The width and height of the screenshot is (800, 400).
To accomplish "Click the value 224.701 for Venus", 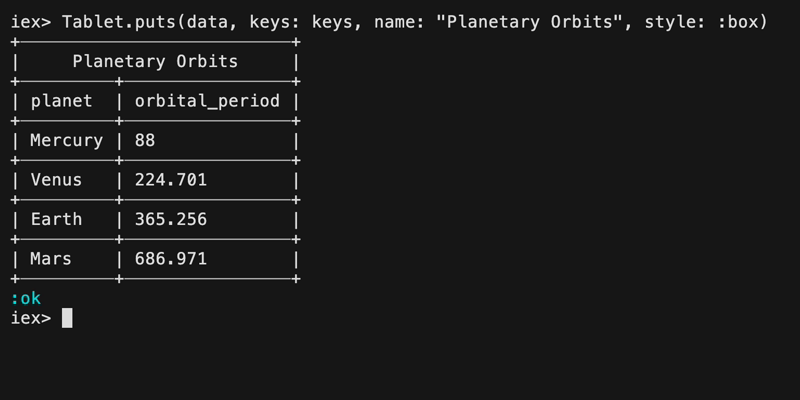I will (171, 180).
